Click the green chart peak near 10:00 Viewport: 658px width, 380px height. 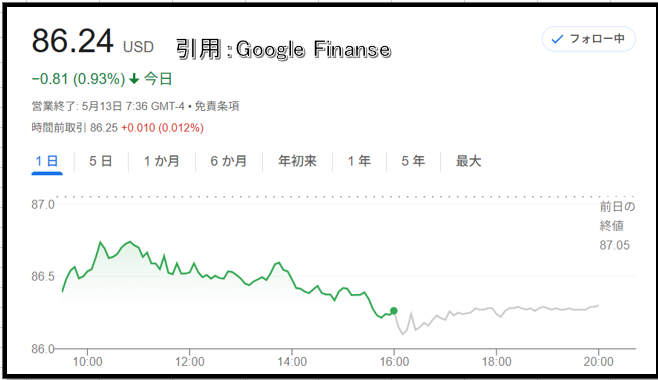pos(100,242)
